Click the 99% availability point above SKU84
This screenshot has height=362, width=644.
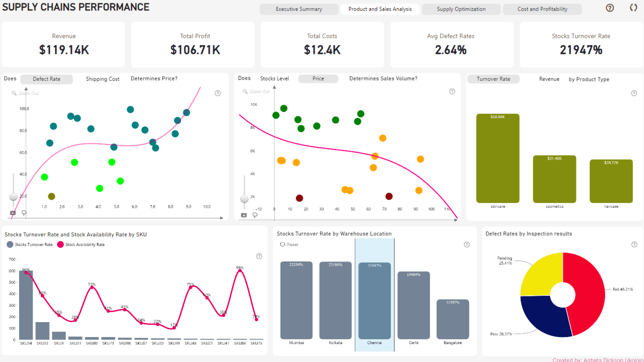point(239,270)
